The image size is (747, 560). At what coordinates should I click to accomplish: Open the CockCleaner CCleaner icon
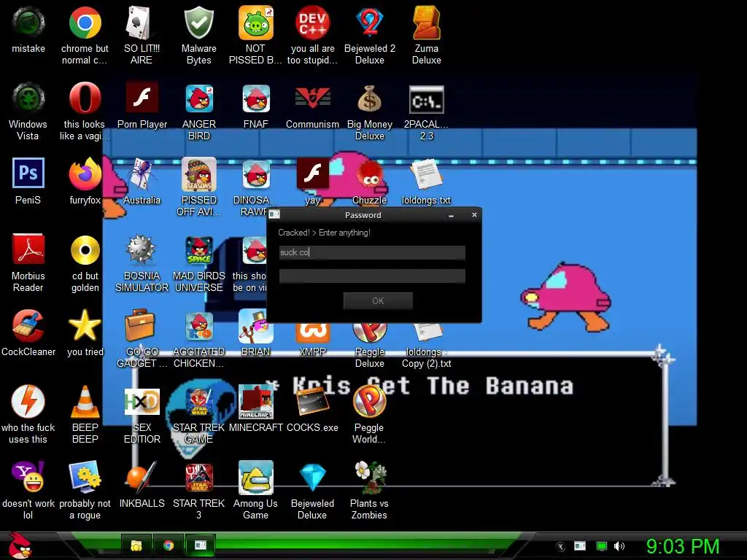click(28, 326)
